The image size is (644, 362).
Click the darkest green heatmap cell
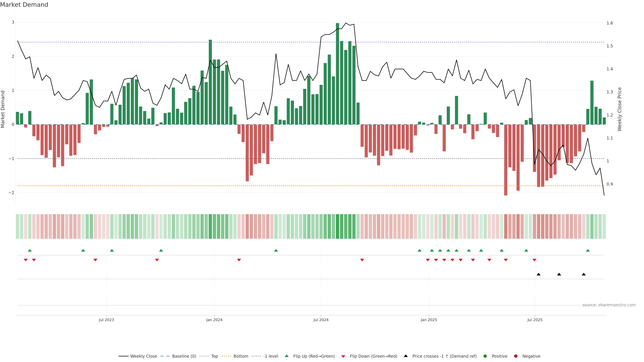click(x=337, y=226)
